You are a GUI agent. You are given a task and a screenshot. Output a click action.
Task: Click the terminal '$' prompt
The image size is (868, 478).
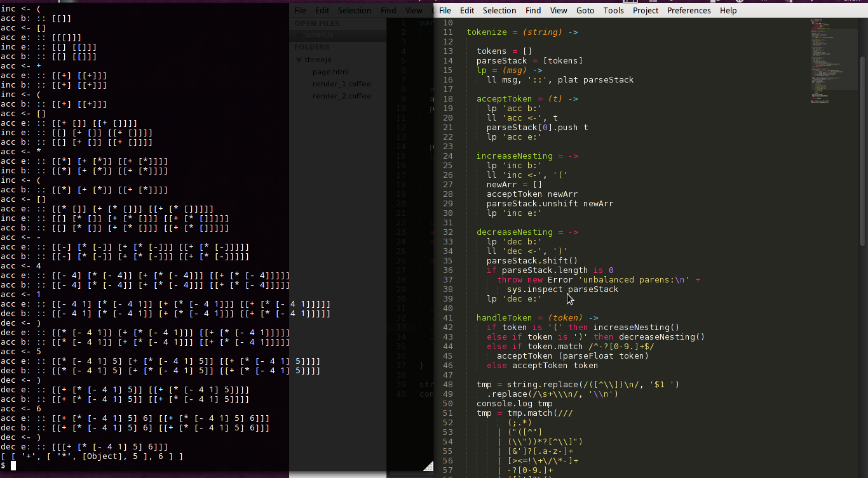(x=3, y=466)
